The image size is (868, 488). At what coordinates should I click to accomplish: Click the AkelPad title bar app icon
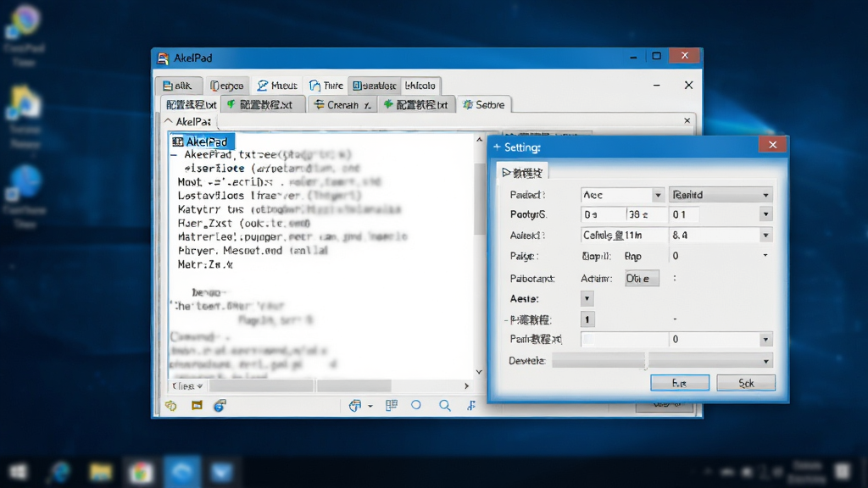pyautogui.click(x=163, y=58)
